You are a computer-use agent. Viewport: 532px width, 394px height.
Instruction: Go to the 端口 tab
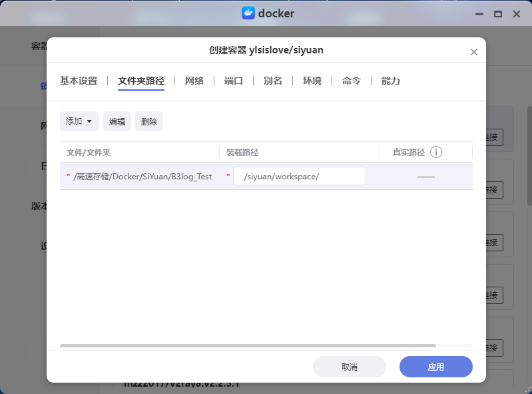point(234,81)
